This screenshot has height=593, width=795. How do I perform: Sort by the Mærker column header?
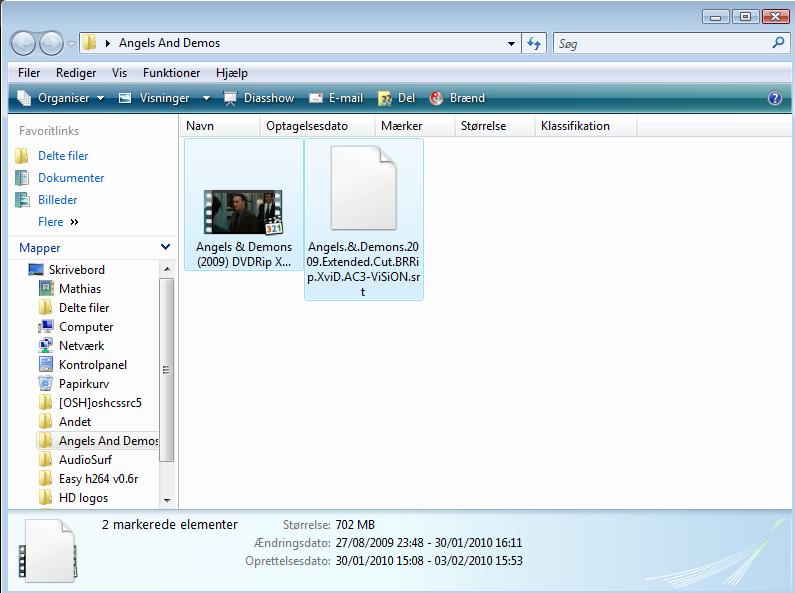click(x=414, y=126)
